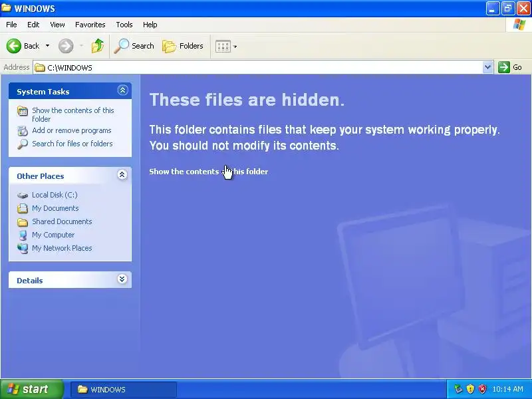
Task: Click the Shared Documents folder icon
Action: (x=23, y=222)
